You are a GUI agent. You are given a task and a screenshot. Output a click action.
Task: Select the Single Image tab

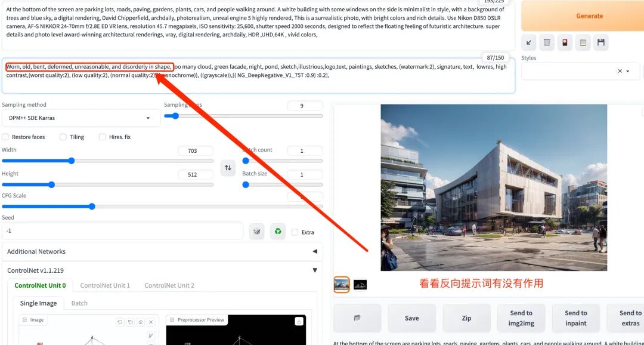pos(38,303)
